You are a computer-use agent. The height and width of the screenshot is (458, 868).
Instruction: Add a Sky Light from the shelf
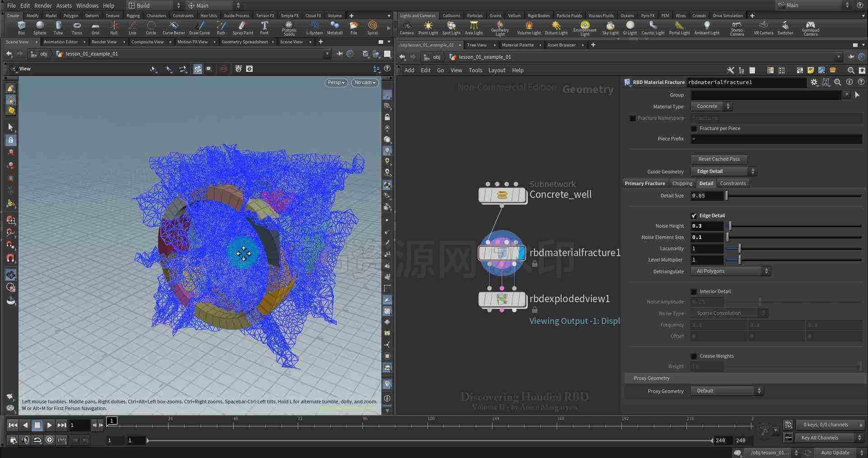(x=610, y=28)
